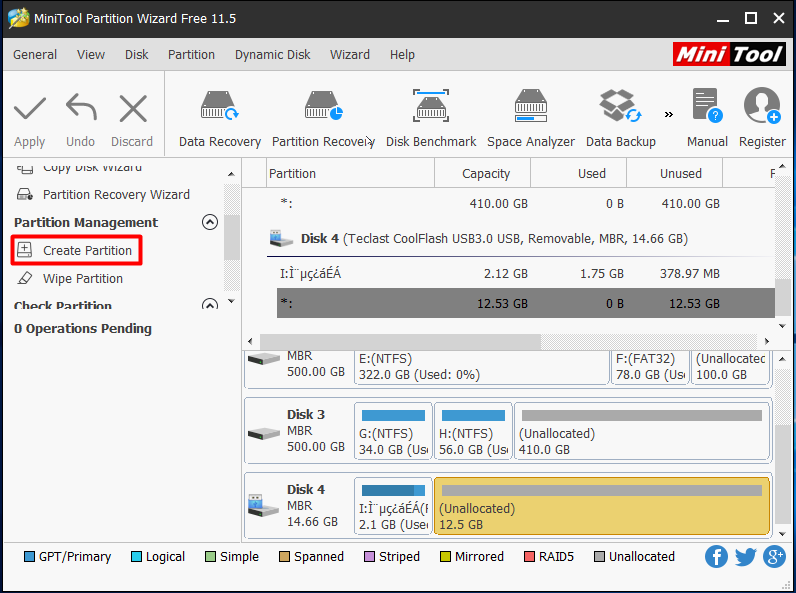796x593 pixels.
Task: Open the View menu
Action: tap(91, 54)
